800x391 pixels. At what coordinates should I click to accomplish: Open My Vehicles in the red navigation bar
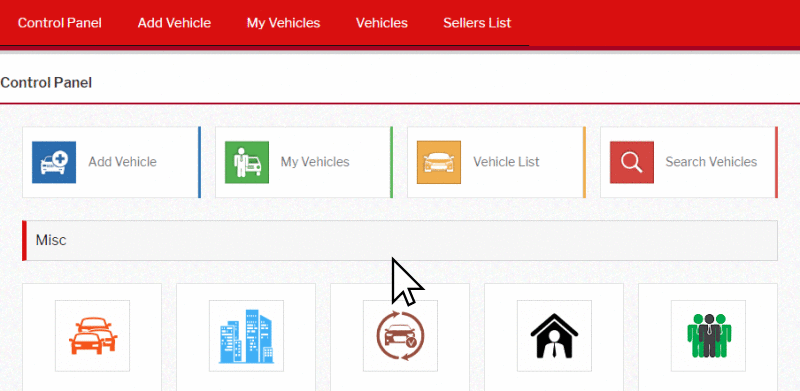[x=283, y=23]
